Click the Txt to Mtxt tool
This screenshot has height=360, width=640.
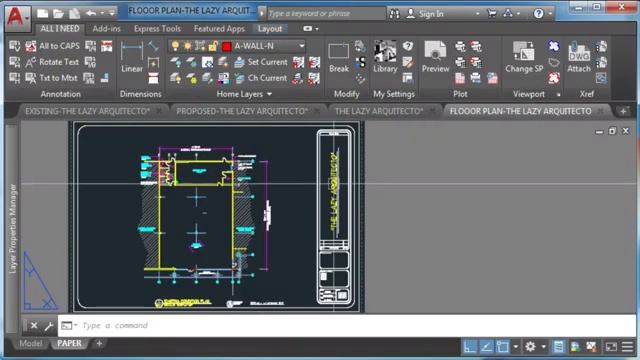tap(51, 78)
